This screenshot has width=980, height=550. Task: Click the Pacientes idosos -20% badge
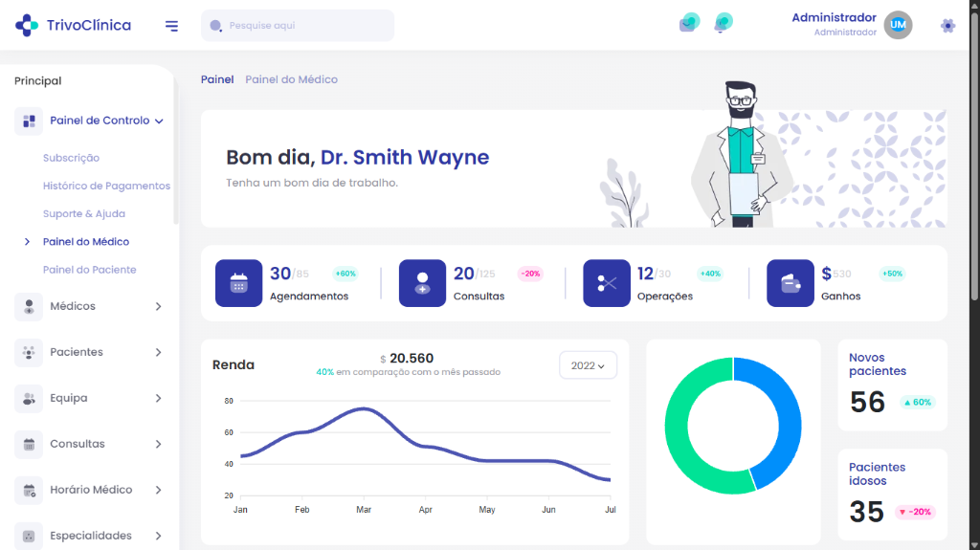[915, 512]
